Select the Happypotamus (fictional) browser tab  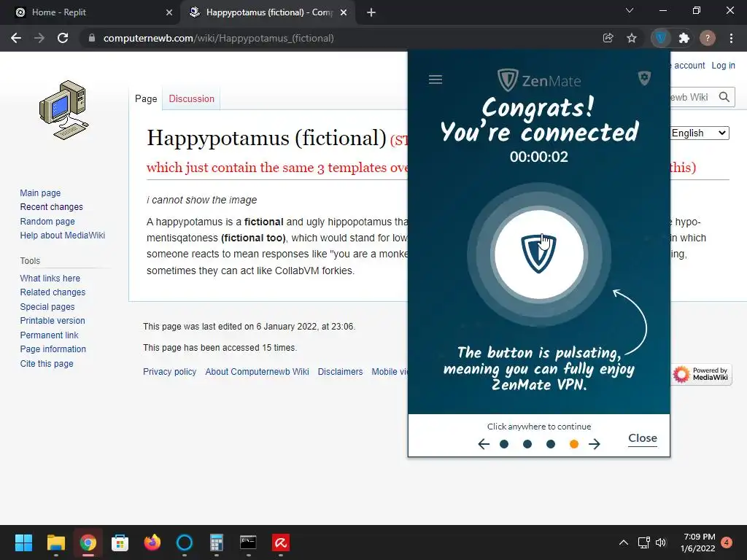tap(268, 12)
